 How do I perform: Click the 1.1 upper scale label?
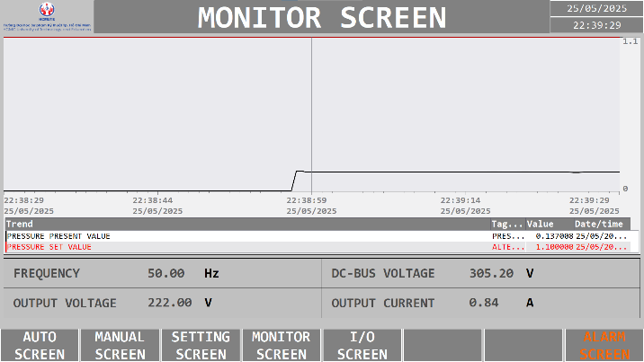(630, 41)
